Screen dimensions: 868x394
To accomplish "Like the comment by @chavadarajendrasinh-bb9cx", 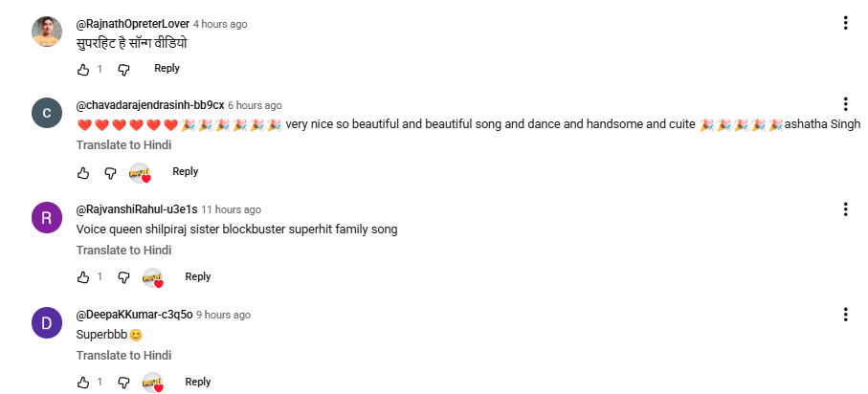I will pyautogui.click(x=83, y=173).
